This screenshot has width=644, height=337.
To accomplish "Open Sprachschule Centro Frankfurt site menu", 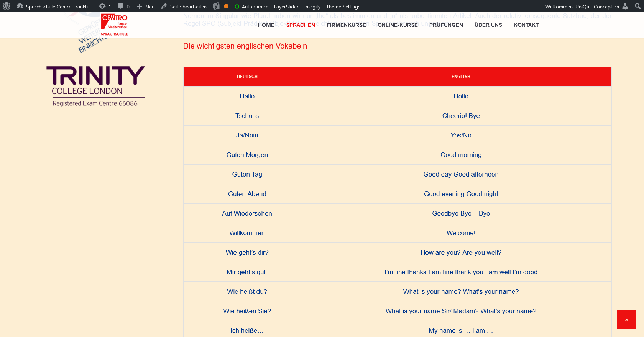I will point(59,7).
